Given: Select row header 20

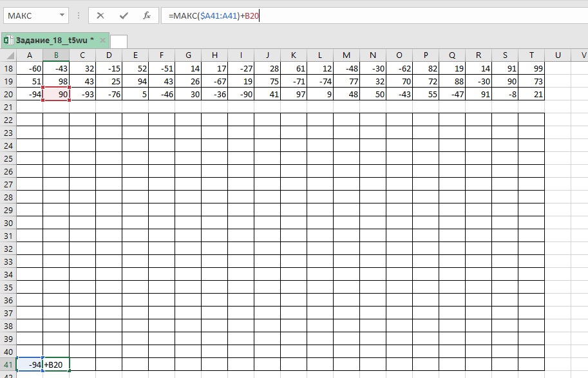Looking at the screenshot, I should [8, 94].
